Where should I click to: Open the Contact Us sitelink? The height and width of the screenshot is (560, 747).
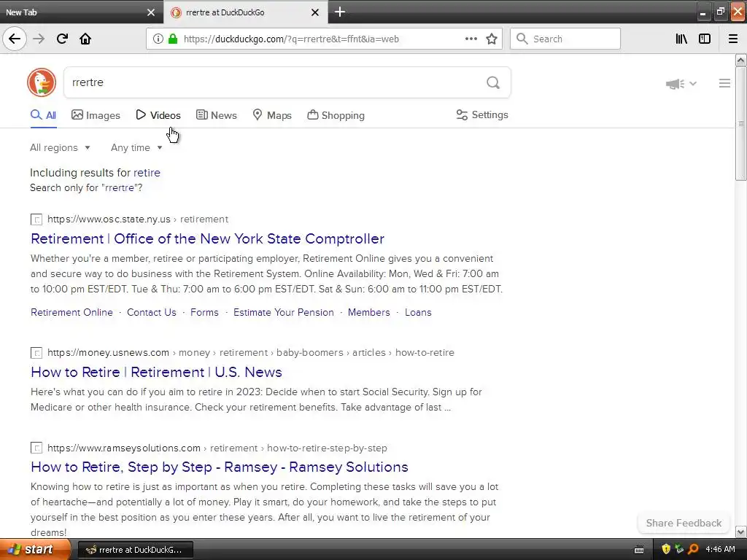pos(152,312)
